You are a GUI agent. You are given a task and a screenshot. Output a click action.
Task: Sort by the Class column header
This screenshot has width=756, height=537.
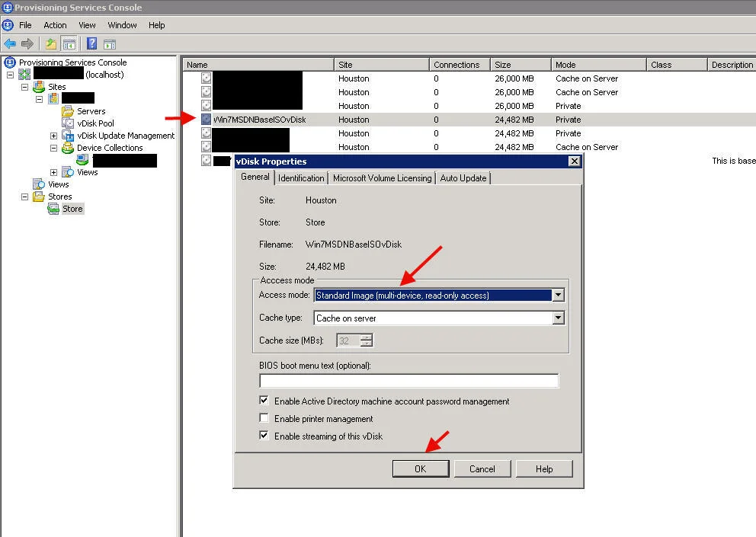click(677, 65)
